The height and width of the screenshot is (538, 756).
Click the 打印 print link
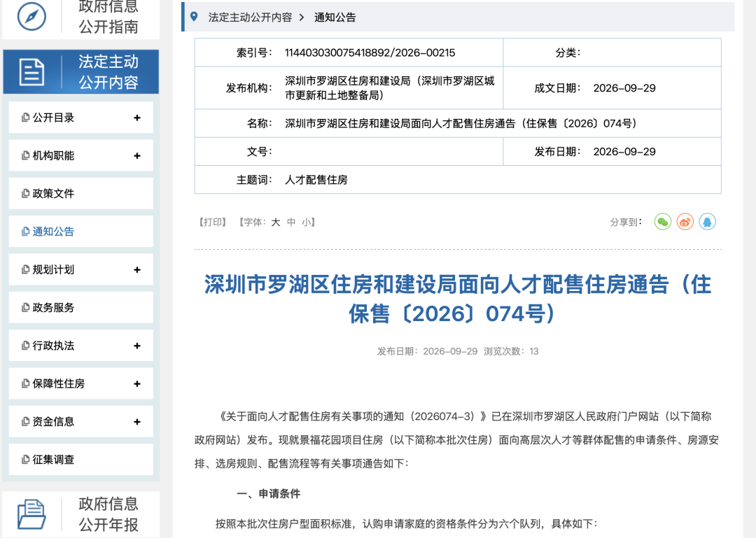coord(213,222)
